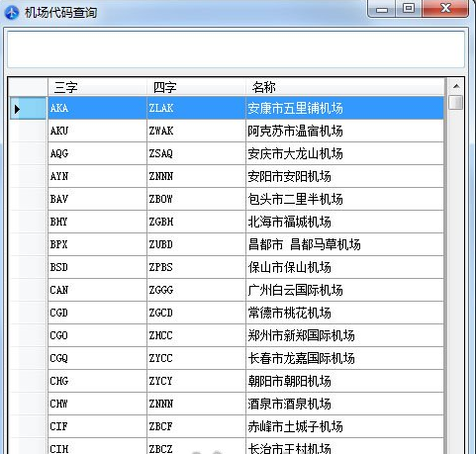Click the search text field at top

[236, 49]
